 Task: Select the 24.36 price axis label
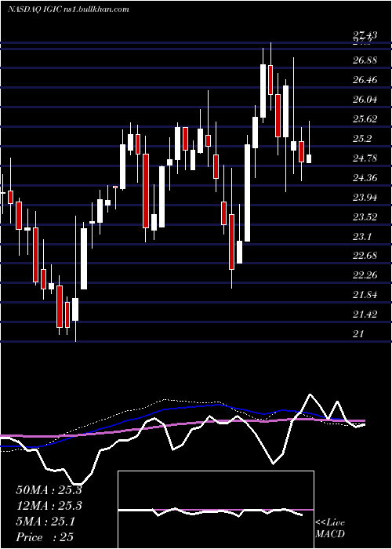point(365,178)
